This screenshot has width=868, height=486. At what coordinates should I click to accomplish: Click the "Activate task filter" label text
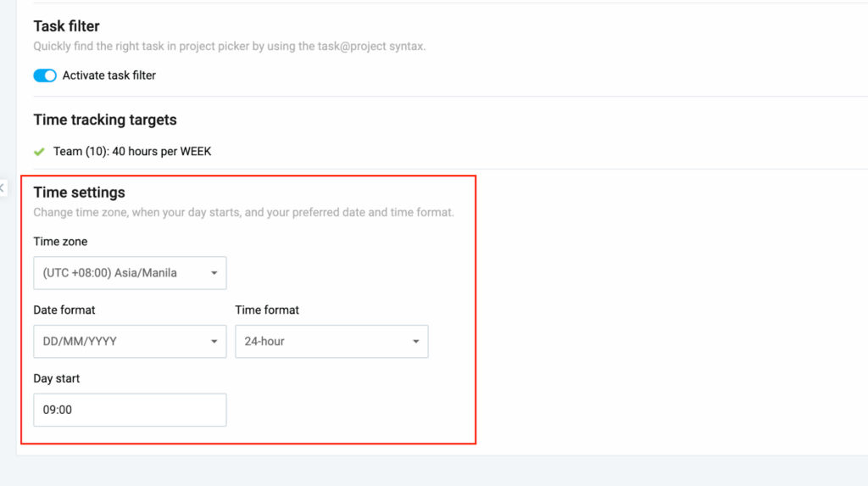[109, 75]
